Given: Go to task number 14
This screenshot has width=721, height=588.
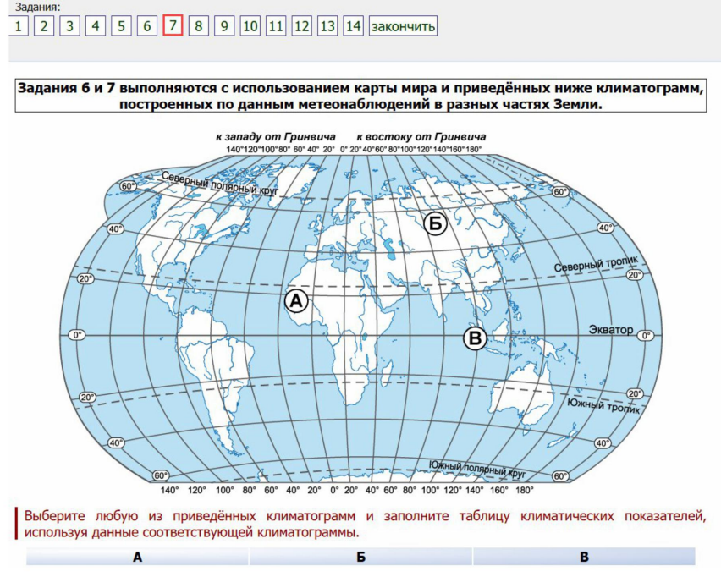Looking at the screenshot, I should pyautogui.click(x=354, y=26).
